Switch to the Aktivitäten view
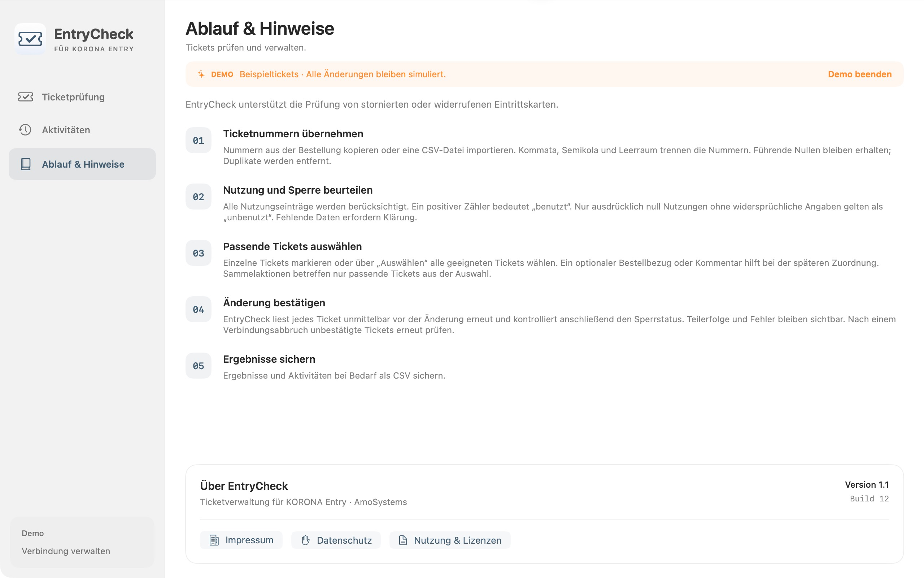Image resolution: width=924 pixels, height=578 pixels. coord(82,130)
